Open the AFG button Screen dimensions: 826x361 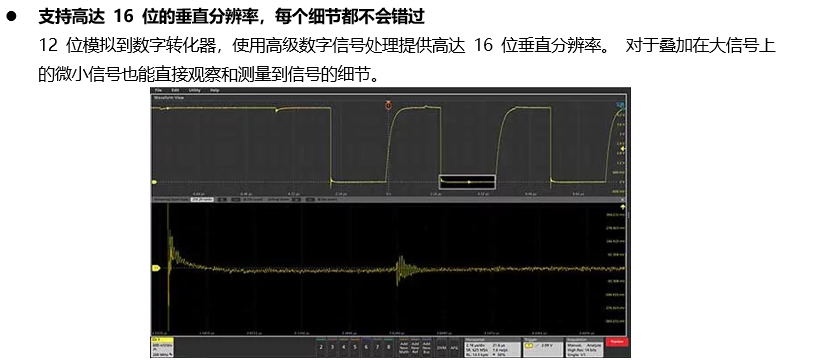pos(454,348)
